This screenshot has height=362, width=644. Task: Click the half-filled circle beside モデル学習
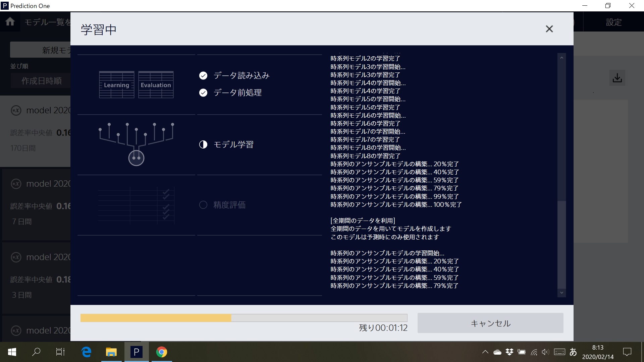click(203, 144)
